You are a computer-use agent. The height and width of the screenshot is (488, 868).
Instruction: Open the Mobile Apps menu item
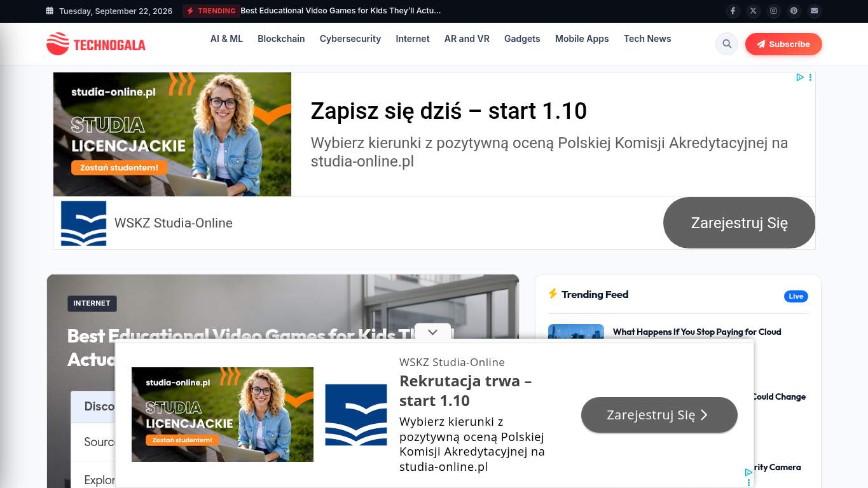[x=582, y=39]
